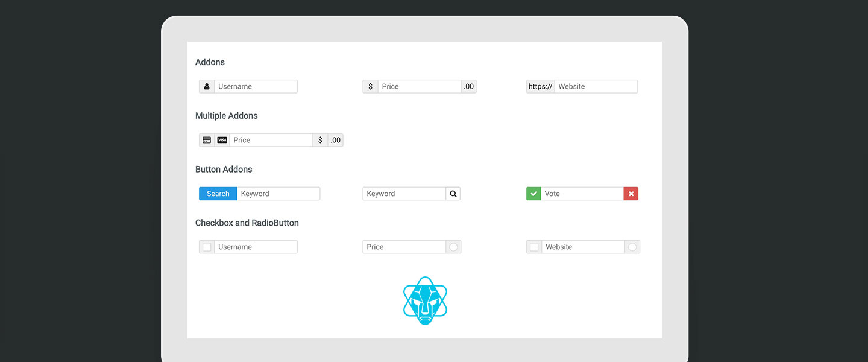868x362 pixels.
Task: Click the https:// prefix addon
Action: tap(540, 86)
